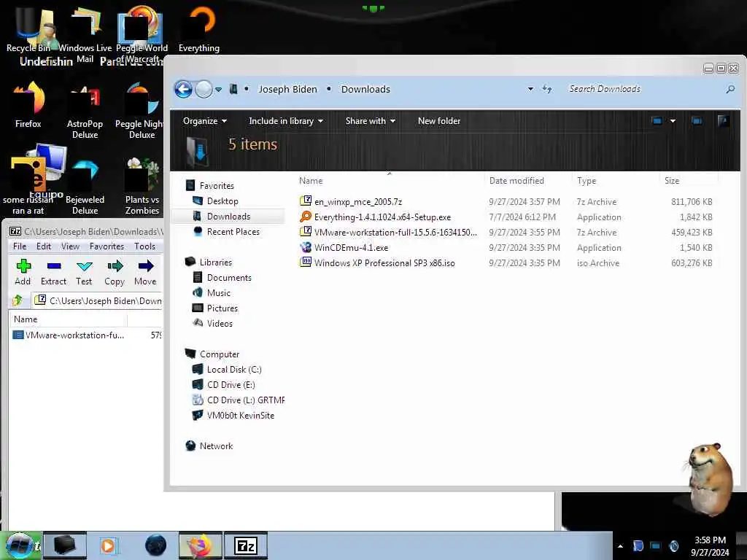Open the recent locations dropdown beside Forward
This screenshot has width=747, height=560.
click(219, 90)
